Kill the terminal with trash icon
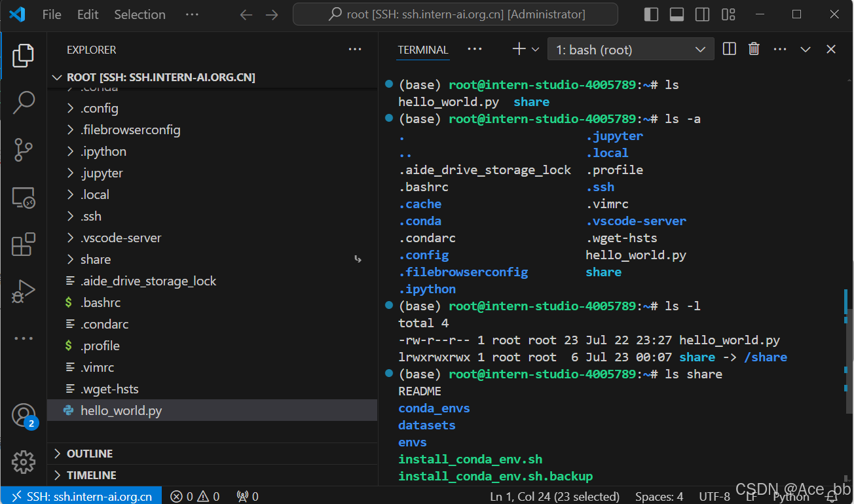Viewport: 854px width, 504px height. [x=754, y=49]
